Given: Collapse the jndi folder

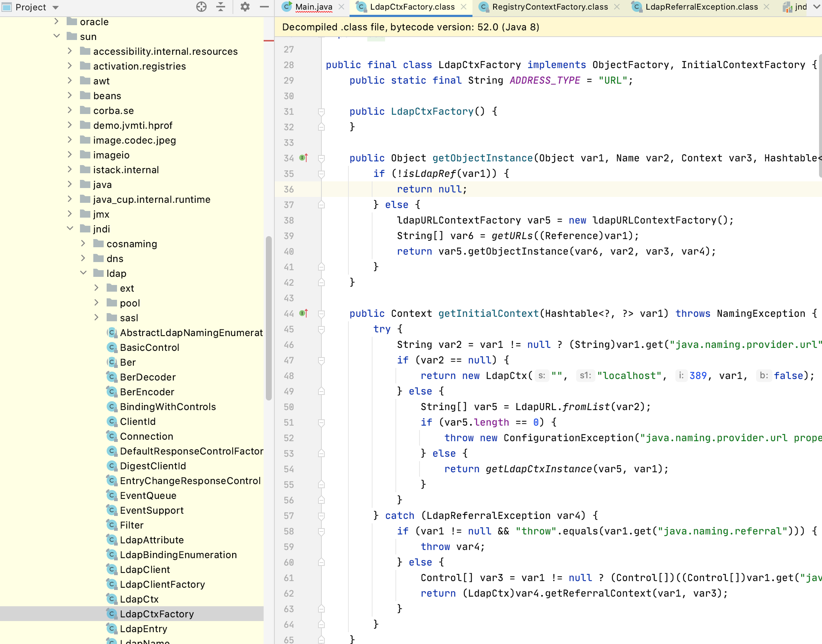Looking at the screenshot, I should click(70, 229).
